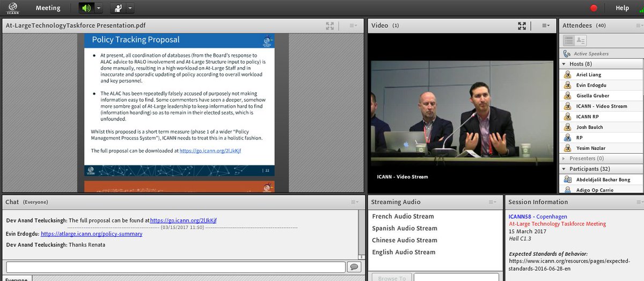
Task: Open the Meeting menu
Action: pos(48,8)
